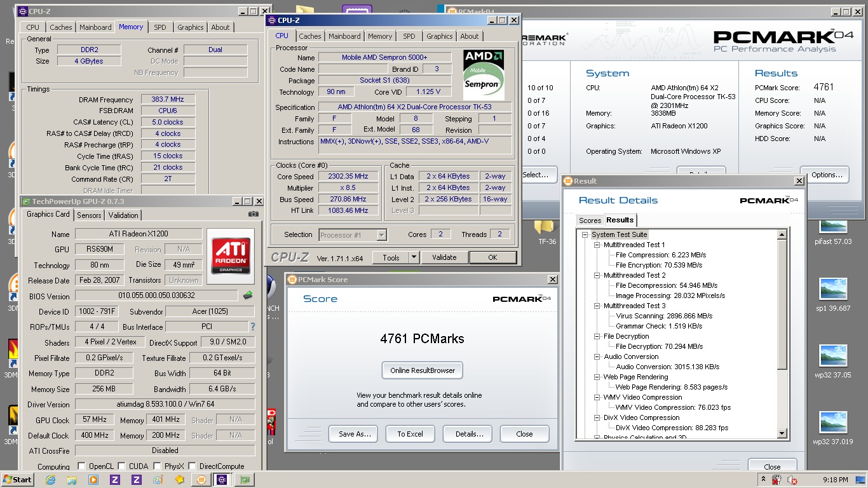Click the ATI Radeon Graphics logo
The width and height of the screenshot is (868, 488).
point(231,257)
